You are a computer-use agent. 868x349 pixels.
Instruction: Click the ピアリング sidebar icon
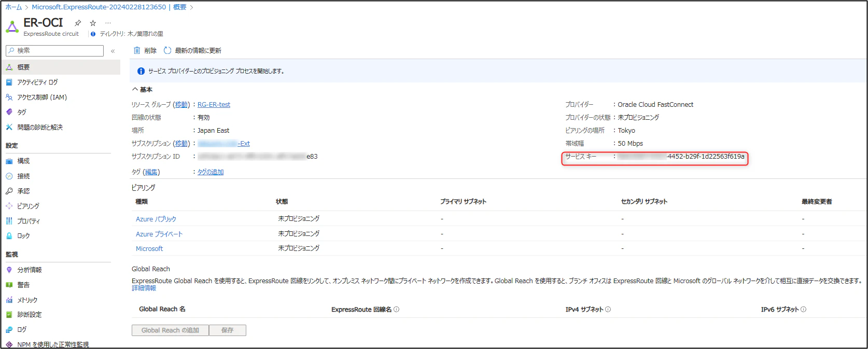[9, 206]
